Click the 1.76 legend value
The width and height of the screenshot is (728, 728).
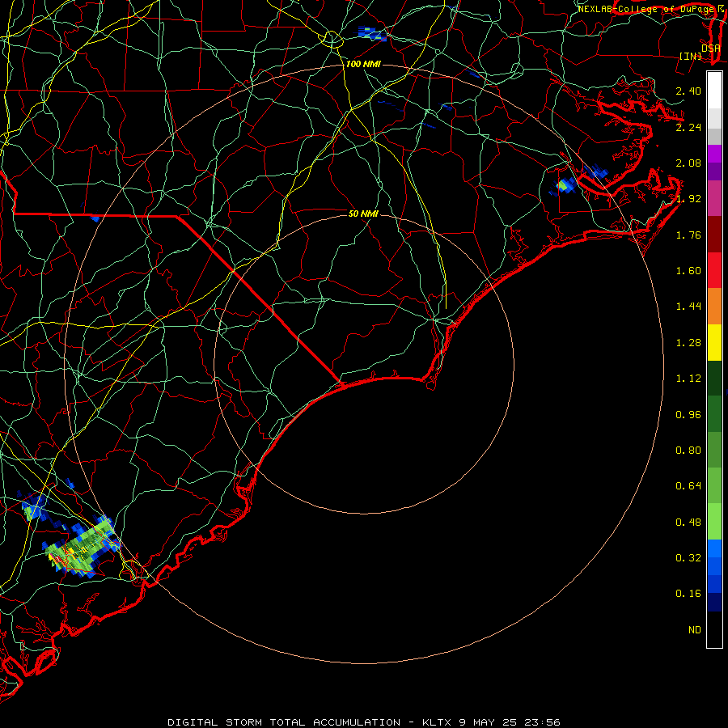click(688, 235)
